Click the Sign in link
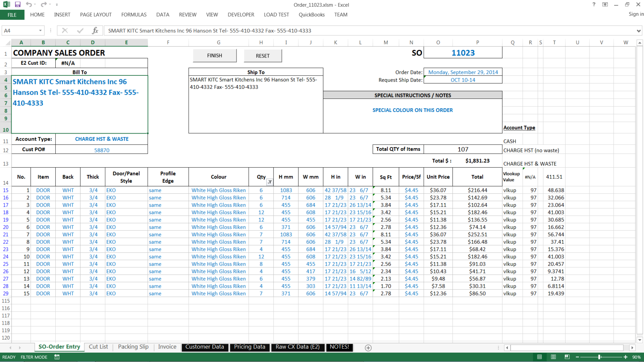The image size is (644, 362). 636,14
